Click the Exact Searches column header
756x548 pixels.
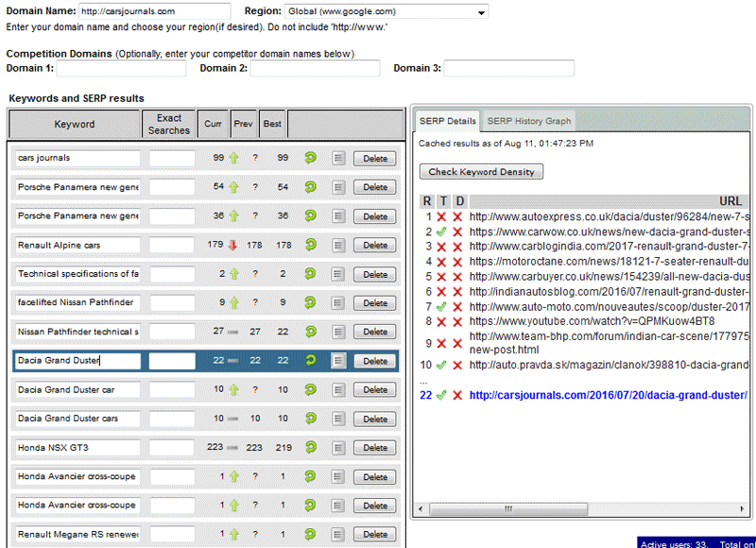[x=169, y=124]
